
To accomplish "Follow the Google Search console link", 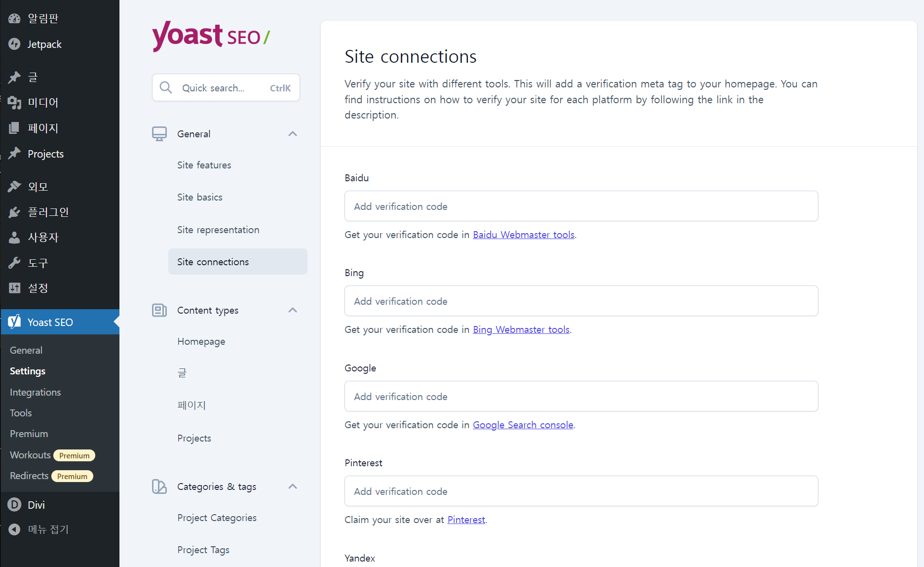I will (x=523, y=424).
